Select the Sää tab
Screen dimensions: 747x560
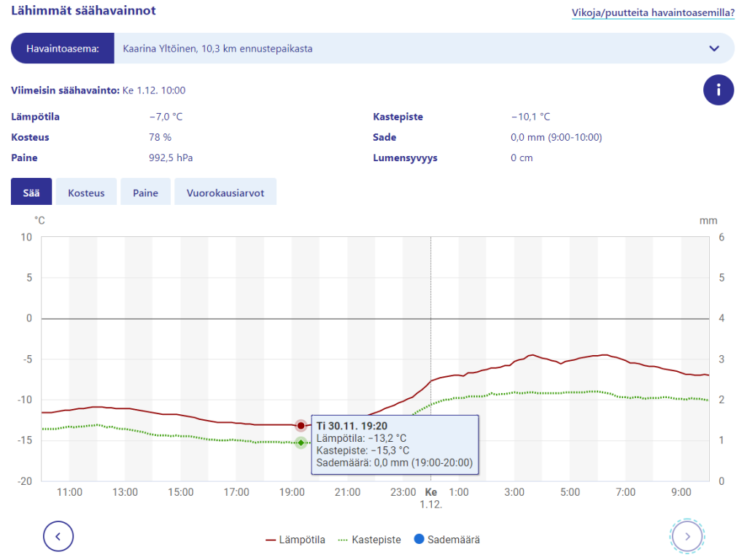31,193
